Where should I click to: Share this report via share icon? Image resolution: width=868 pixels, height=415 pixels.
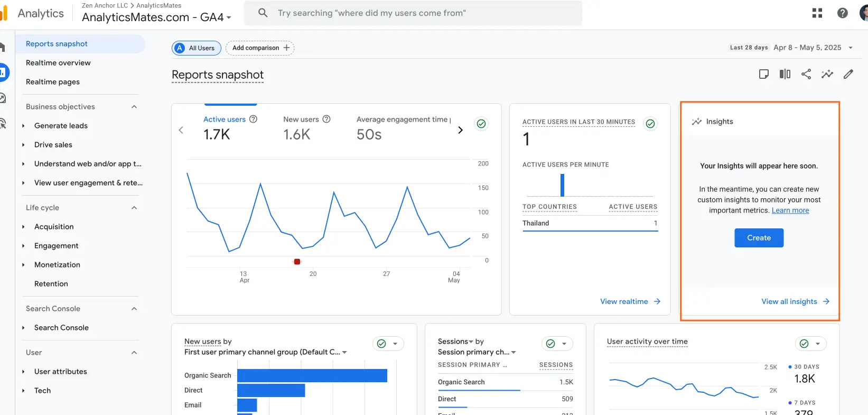(806, 74)
